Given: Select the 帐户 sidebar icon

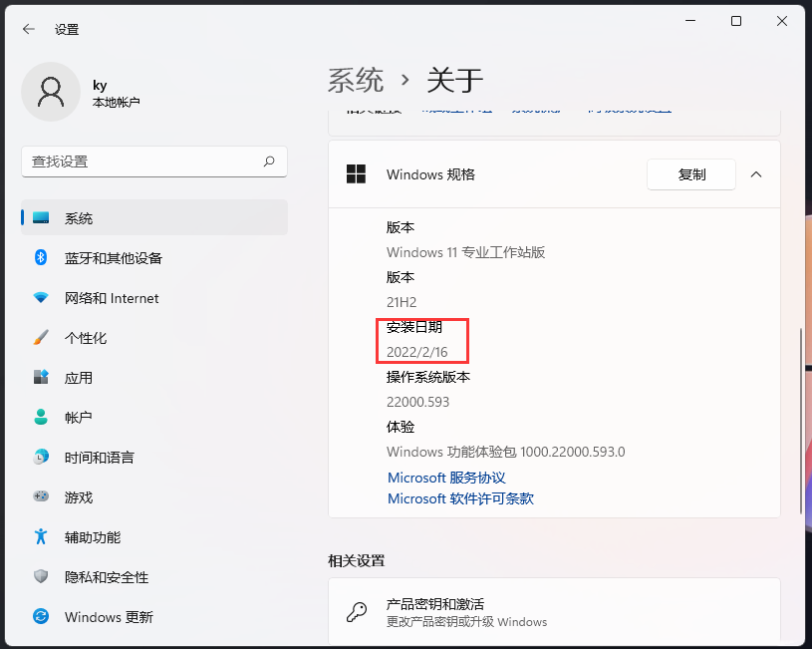Looking at the screenshot, I should click(x=40, y=418).
